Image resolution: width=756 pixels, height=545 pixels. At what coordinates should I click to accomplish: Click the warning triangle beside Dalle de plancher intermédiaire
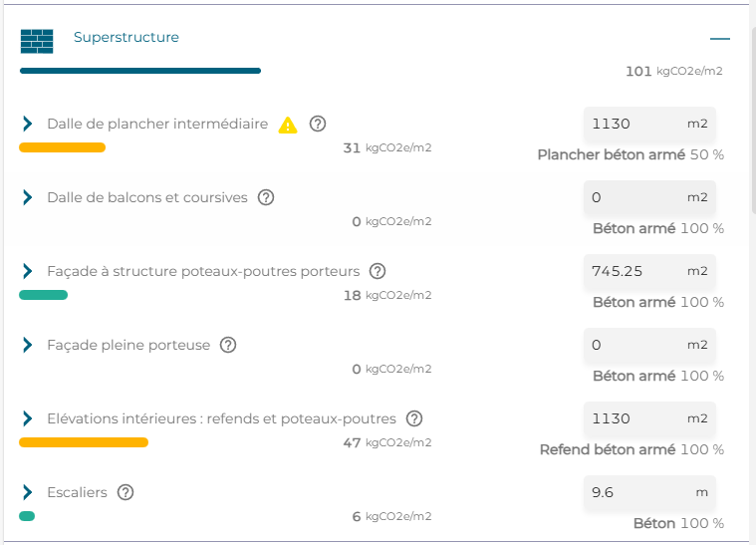click(288, 125)
